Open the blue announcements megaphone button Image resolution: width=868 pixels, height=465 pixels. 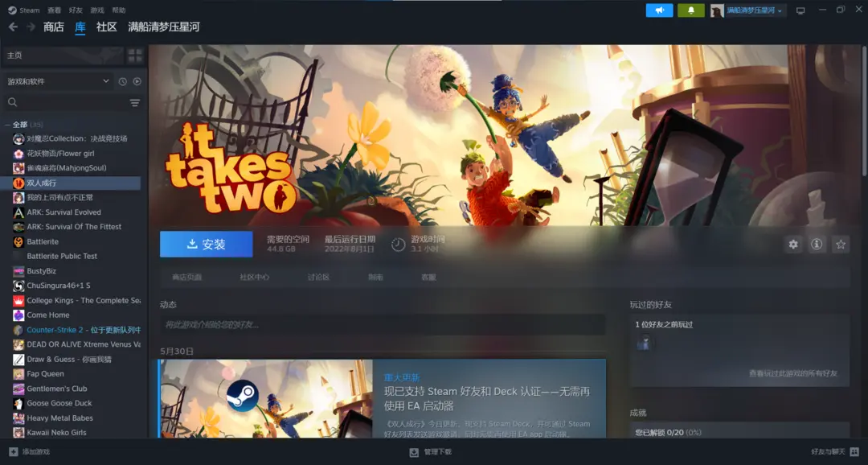click(659, 10)
